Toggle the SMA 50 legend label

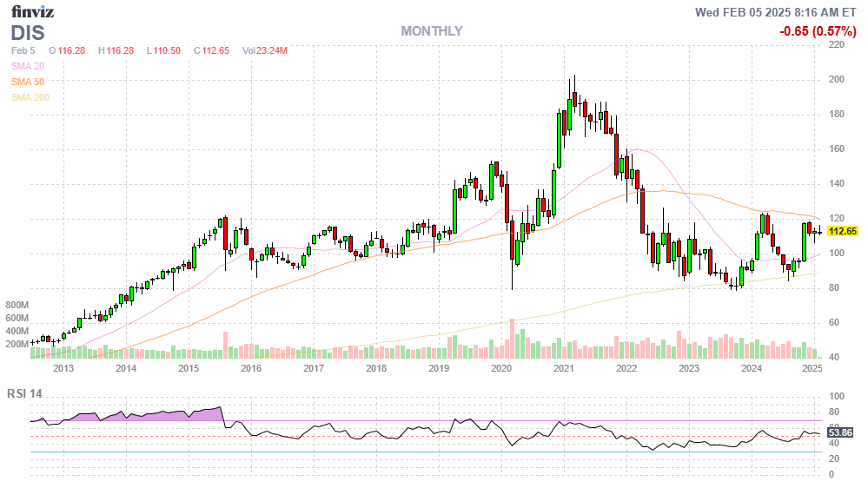pyautogui.click(x=28, y=82)
